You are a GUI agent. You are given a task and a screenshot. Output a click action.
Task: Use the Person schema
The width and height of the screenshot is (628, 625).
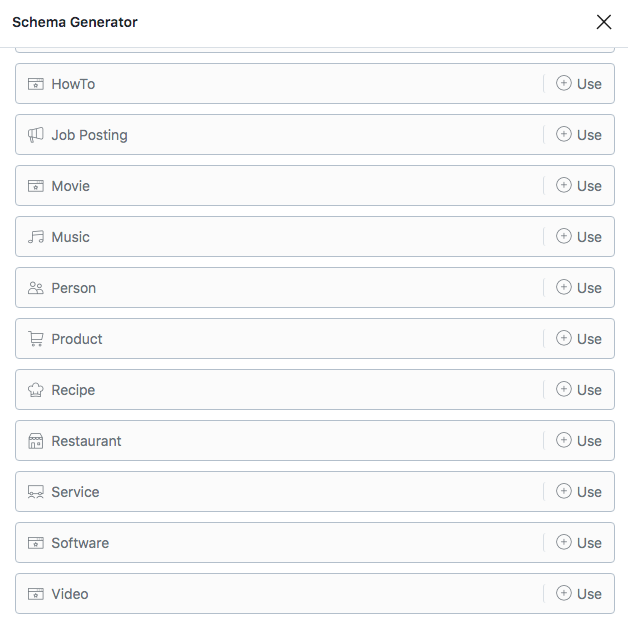[x=579, y=288]
